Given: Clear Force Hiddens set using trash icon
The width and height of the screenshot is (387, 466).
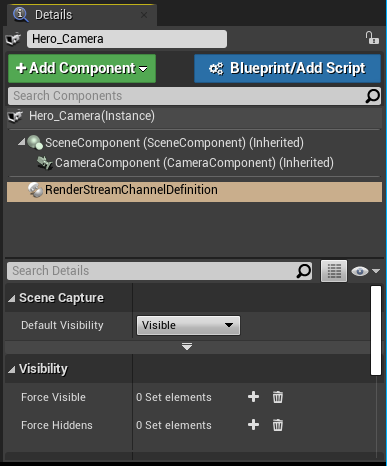Looking at the screenshot, I should click(278, 425).
